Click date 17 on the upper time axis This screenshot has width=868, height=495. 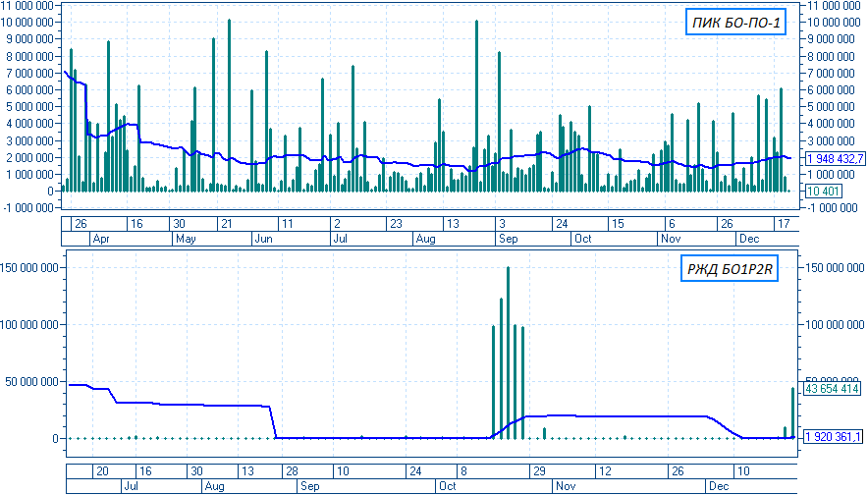click(x=783, y=223)
